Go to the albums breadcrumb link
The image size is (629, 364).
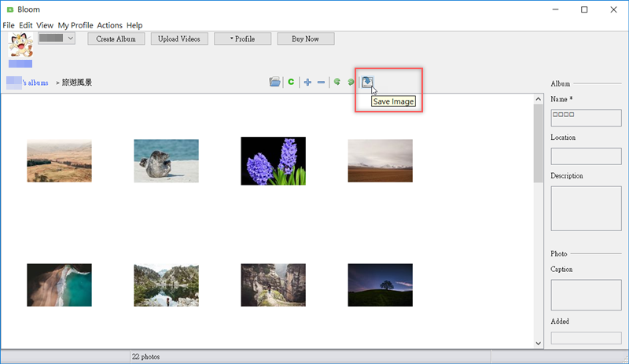pos(35,83)
